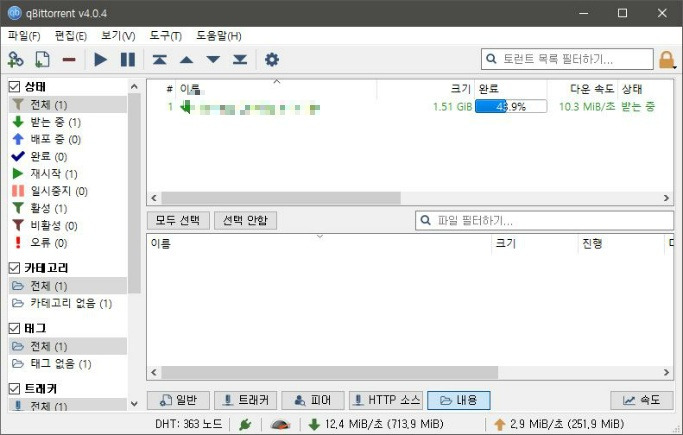683x435 pixels.
Task: Filter by 배포 중 (0) status
Action: (68, 139)
